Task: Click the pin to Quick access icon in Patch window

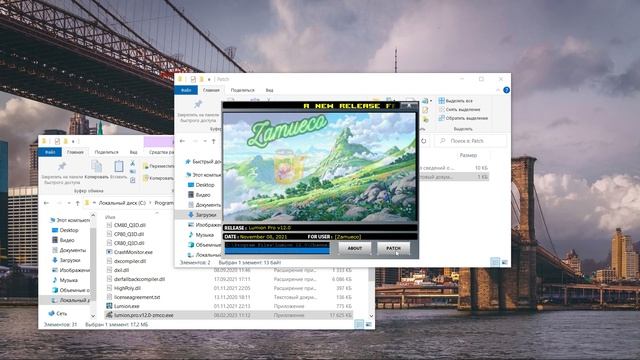Action: coord(198,104)
